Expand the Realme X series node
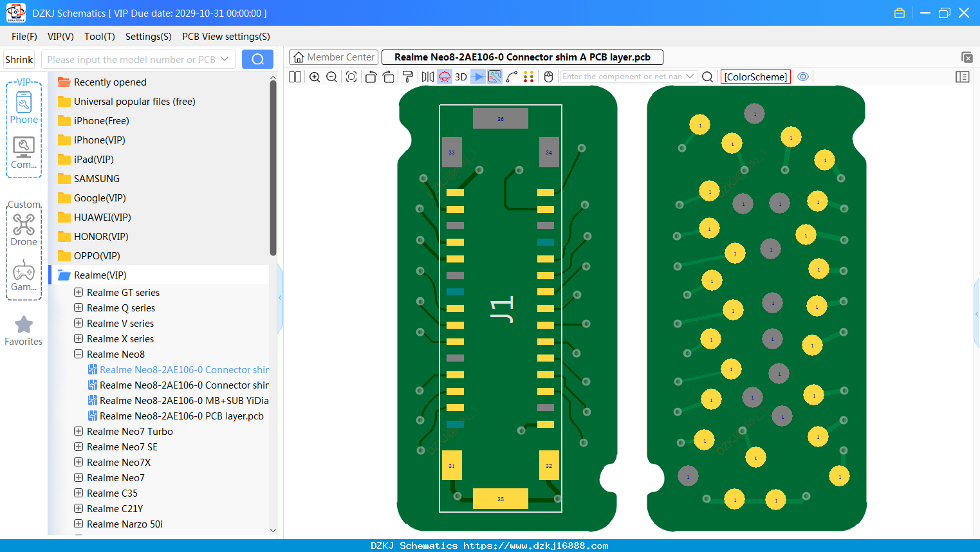The width and height of the screenshot is (980, 552). 79,338
